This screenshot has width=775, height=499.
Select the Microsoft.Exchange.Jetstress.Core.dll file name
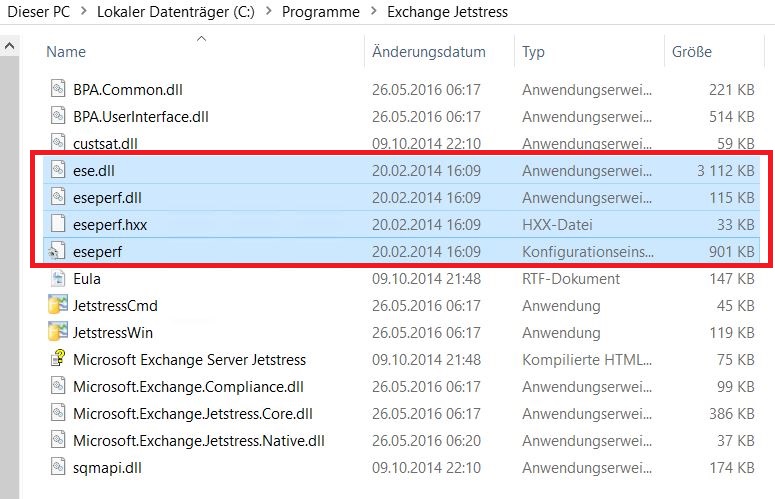coord(192,413)
